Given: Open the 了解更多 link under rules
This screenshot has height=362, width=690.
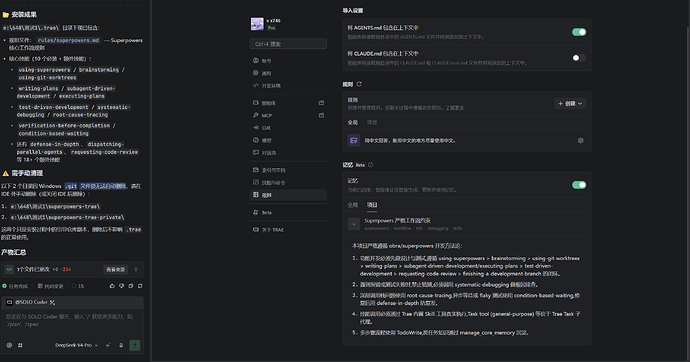Looking at the screenshot, I should tap(454, 108).
